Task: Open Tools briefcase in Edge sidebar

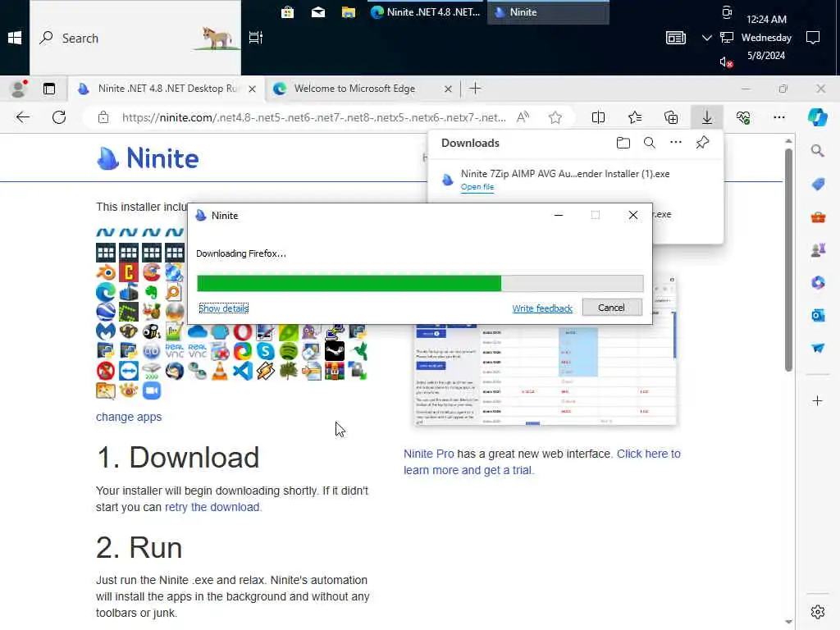Action: 818,217
